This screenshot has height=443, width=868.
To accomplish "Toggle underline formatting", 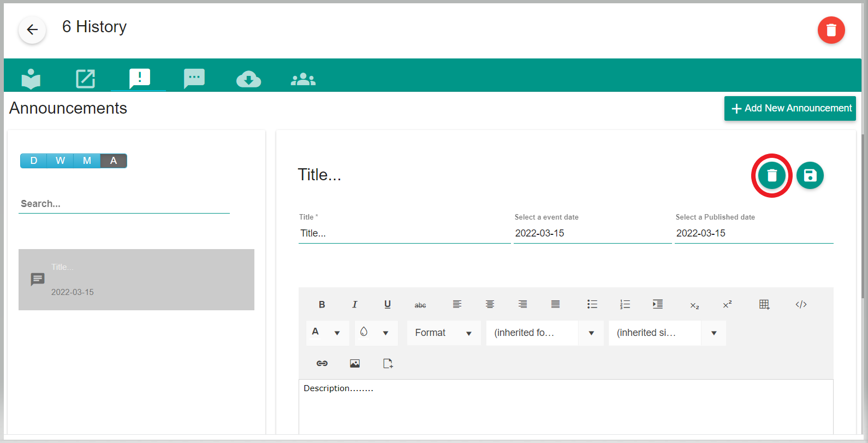I will pos(388,305).
